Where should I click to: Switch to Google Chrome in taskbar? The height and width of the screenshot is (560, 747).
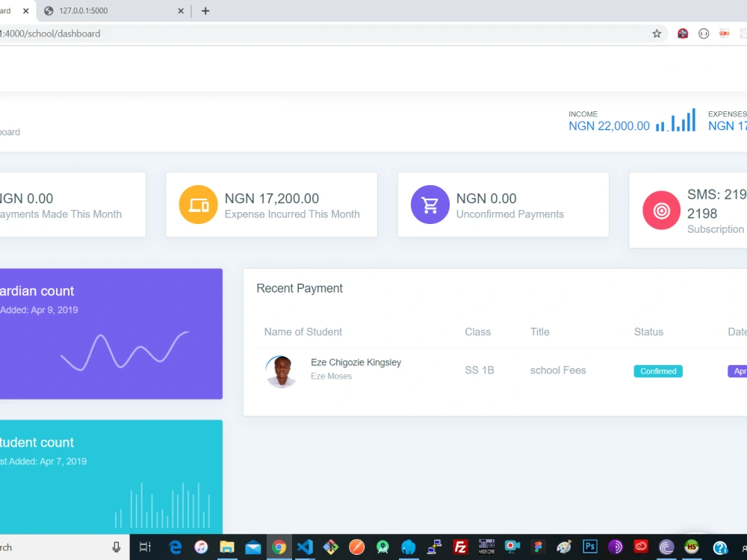[x=279, y=547]
